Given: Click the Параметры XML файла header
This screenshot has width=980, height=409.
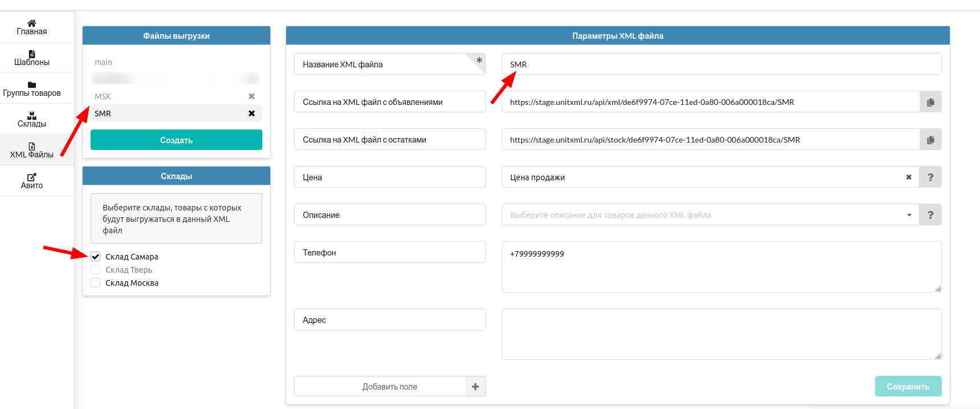Looking at the screenshot, I should 618,35.
